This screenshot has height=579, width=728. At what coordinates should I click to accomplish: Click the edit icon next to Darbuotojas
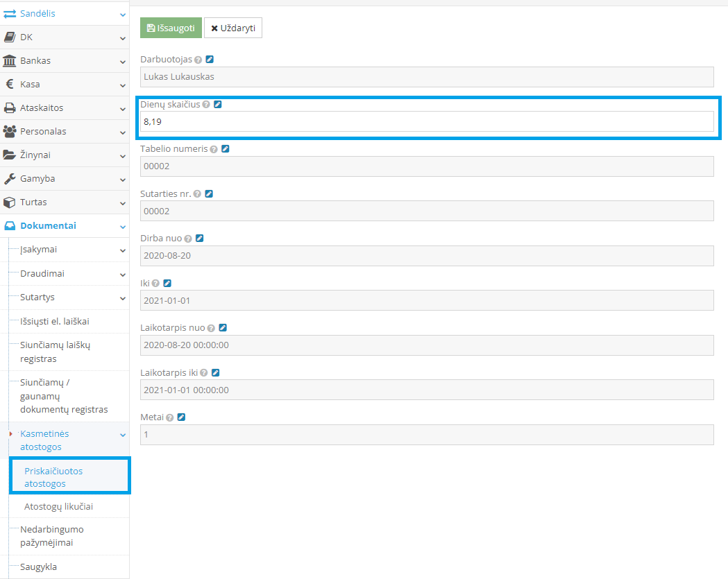[x=210, y=60]
